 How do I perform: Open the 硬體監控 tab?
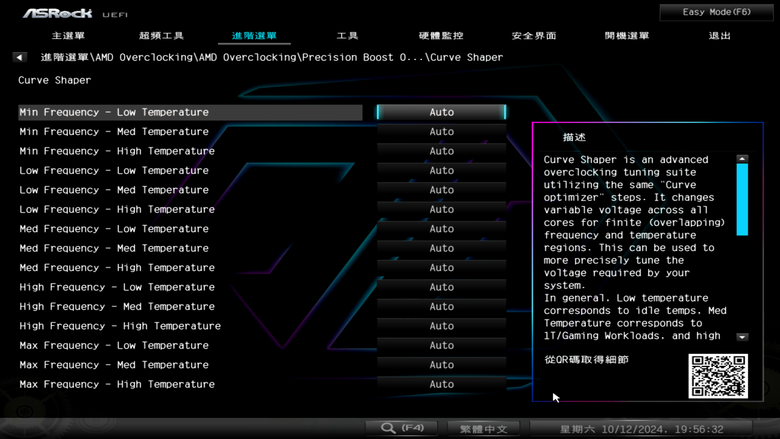pos(441,36)
